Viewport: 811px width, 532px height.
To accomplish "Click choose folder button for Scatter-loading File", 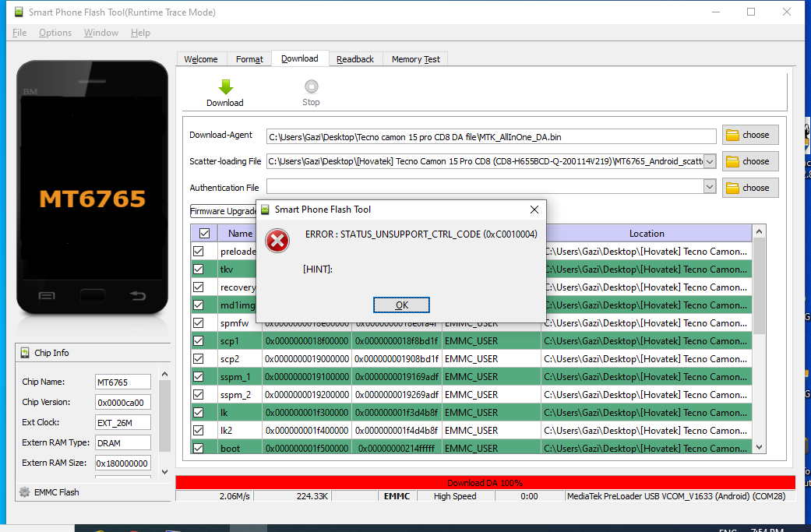I will (x=750, y=161).
